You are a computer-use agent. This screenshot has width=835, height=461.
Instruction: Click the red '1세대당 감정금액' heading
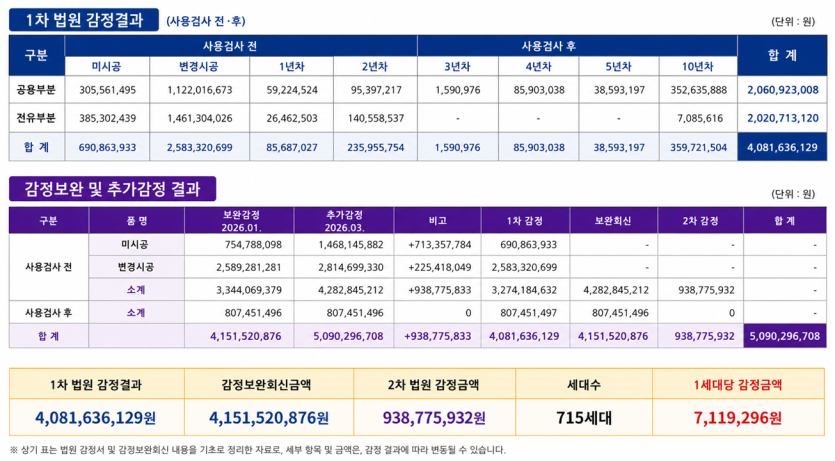pos(738,384)
